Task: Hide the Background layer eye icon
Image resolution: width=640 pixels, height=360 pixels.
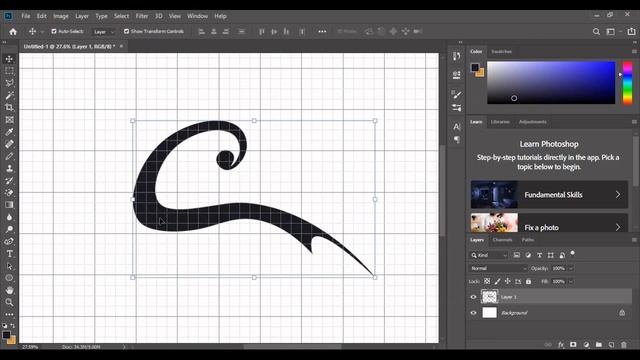Action: coord(473,313)
